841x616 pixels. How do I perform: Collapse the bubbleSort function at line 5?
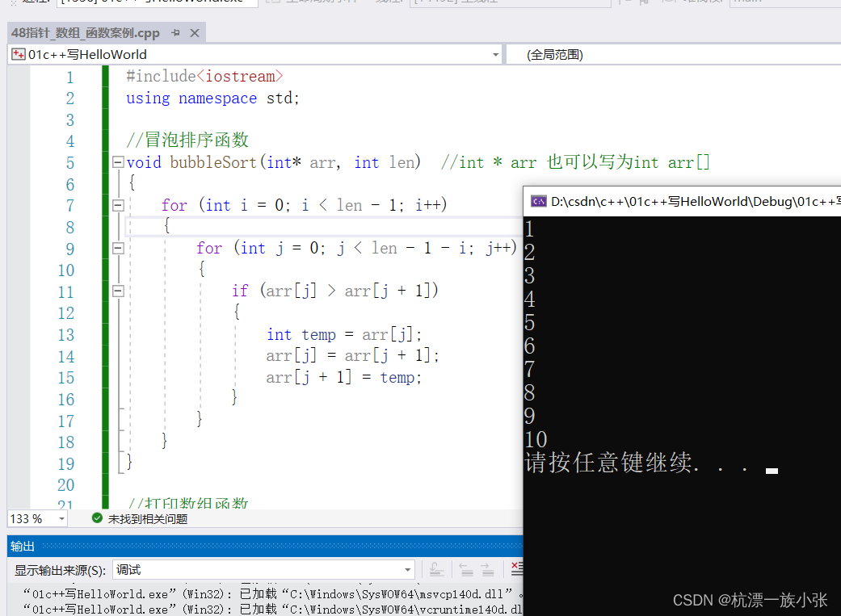(118, 162)
